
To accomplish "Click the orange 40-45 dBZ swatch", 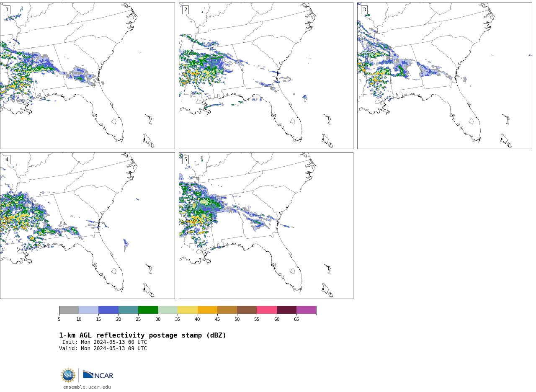I will pos(207,310).
